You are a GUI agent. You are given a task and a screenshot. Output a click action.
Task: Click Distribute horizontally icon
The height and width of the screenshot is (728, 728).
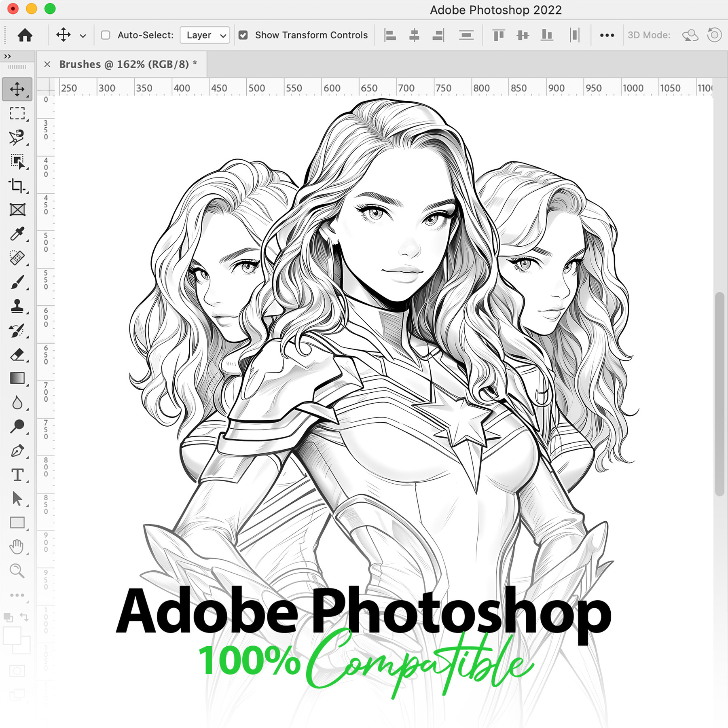pos(575,35)
